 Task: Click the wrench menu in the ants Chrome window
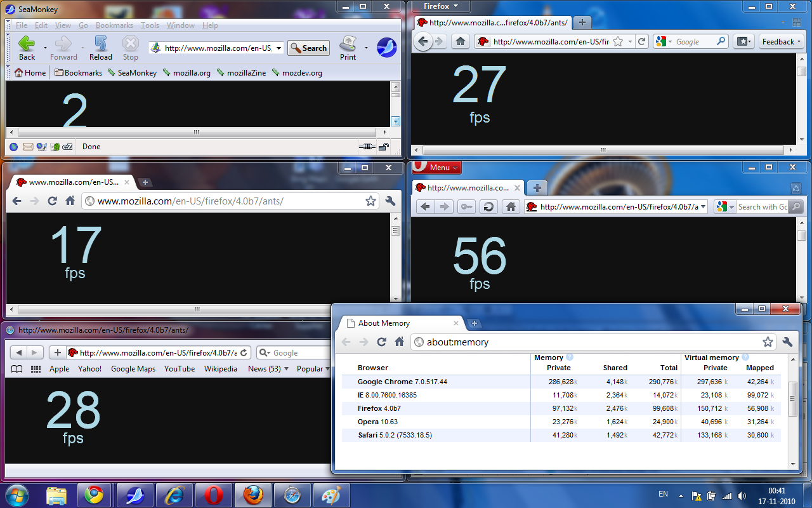tap(390, 201)
